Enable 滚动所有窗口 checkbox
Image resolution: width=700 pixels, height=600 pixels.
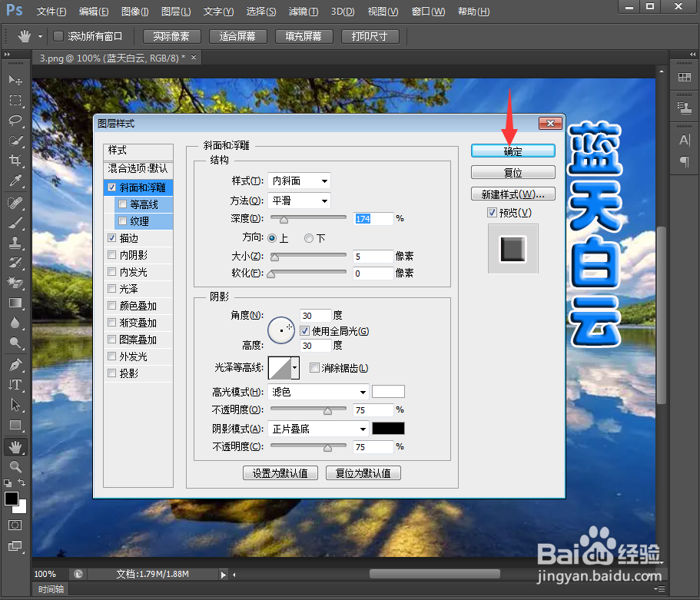click(x=58, y=36)
